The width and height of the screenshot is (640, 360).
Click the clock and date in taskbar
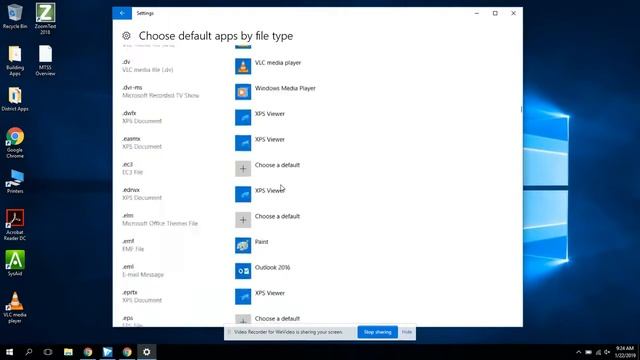[x=625, y=352]
